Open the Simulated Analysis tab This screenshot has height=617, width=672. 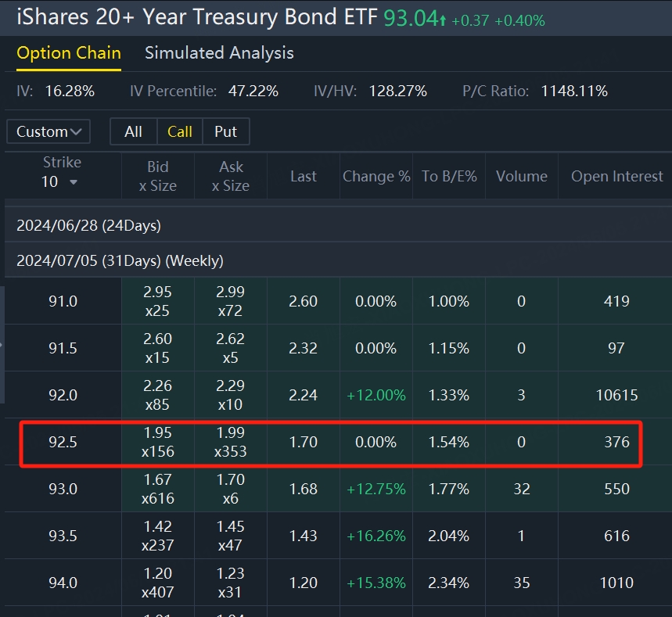tap(219, 53)
